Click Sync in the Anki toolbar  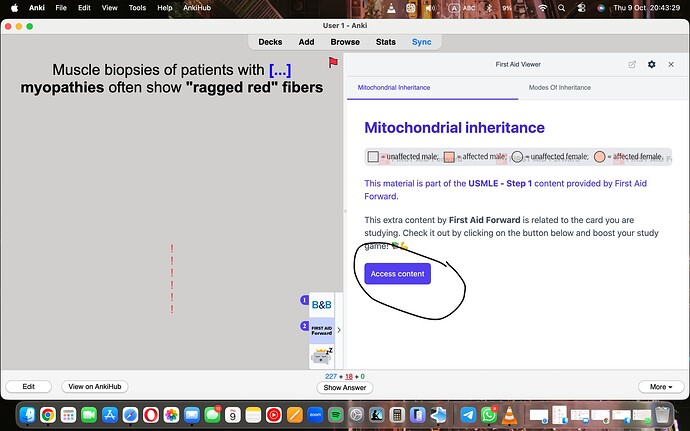pos(421,42)
